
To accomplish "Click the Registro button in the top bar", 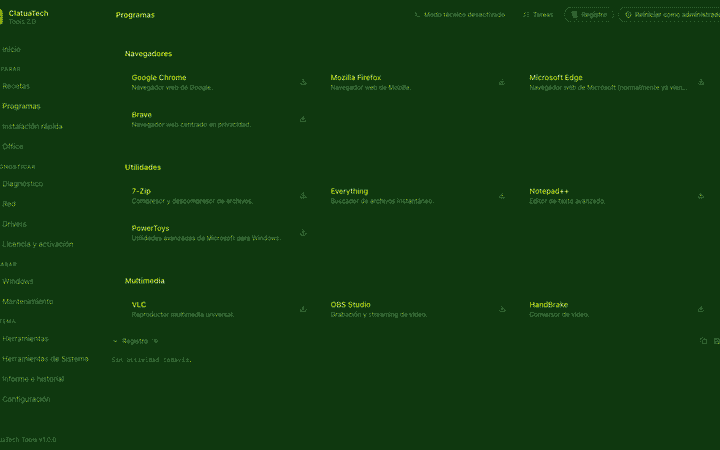I will click(589, 15).
